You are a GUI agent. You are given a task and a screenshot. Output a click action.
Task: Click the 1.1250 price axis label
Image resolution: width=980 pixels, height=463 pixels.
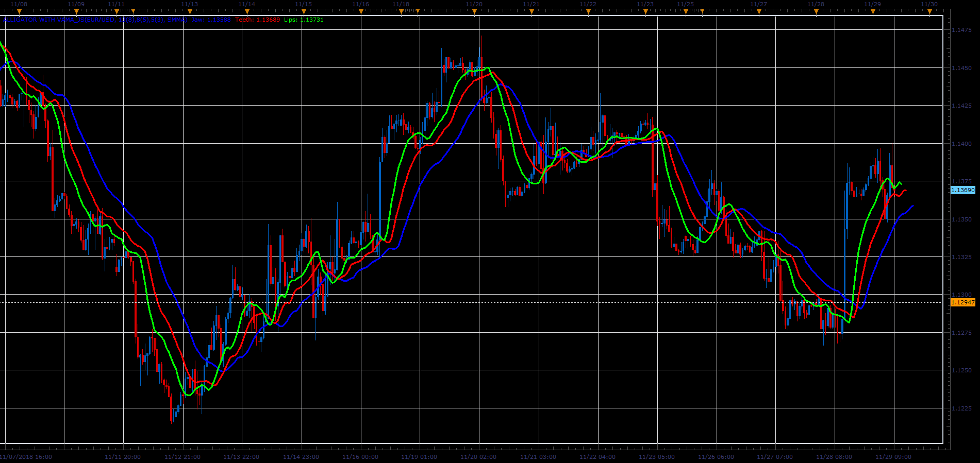pos(961,370)
